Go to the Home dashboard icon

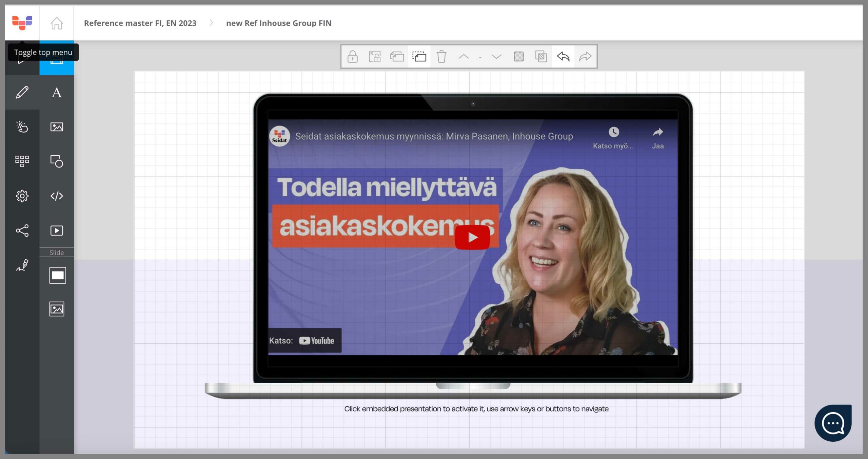(x=57, y=23)
